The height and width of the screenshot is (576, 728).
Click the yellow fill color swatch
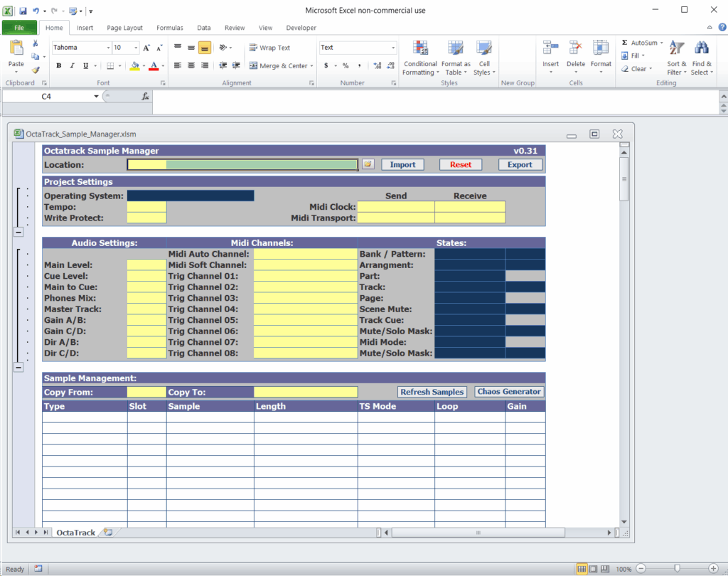(x=135, y=66)
